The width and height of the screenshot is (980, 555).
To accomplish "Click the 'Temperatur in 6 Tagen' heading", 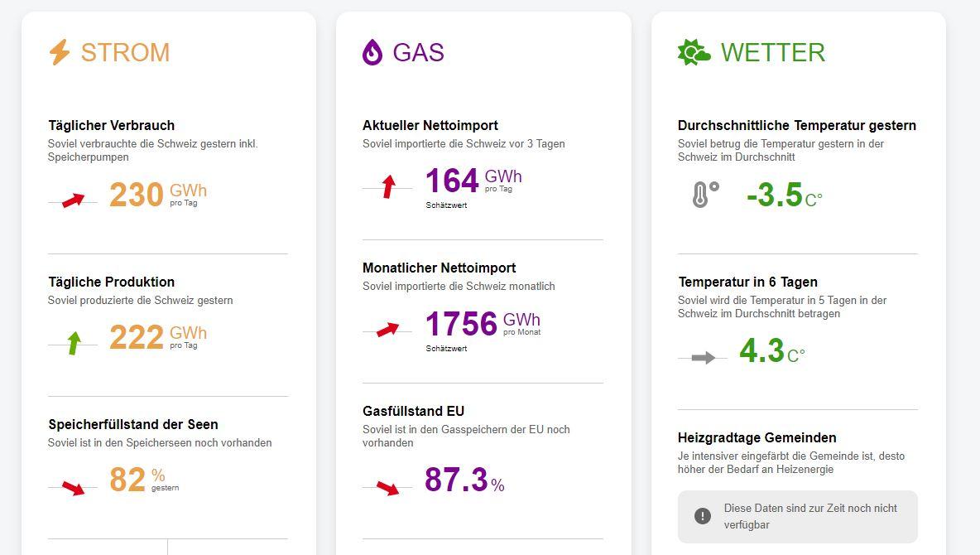I will [x=747, y=282].
